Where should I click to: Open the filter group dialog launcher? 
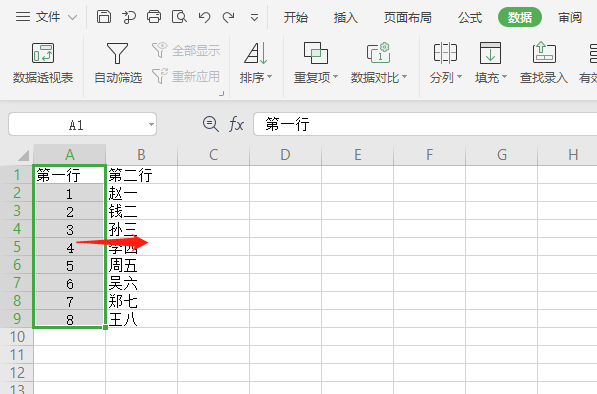(222, 93)
